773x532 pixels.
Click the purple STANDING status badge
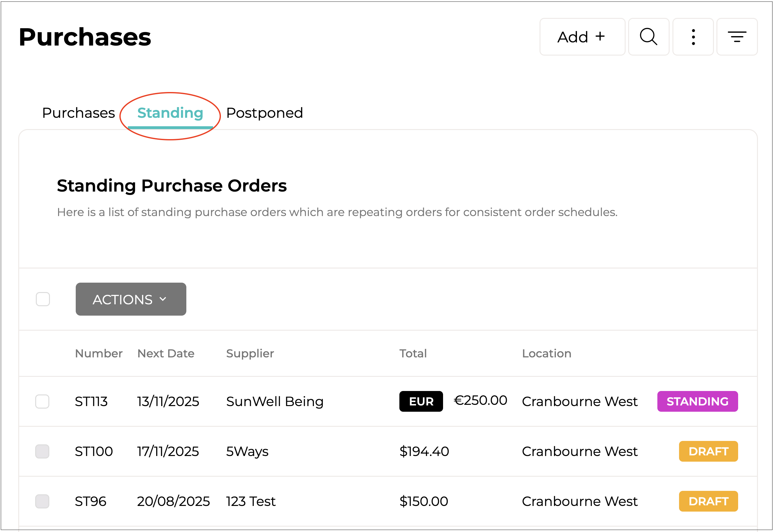[x=697, y=401]
